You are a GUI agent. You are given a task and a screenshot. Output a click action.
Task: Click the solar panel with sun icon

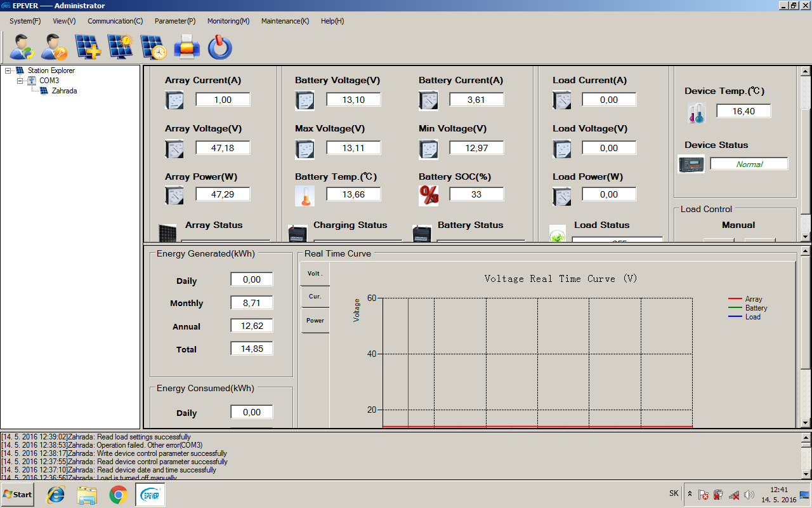coord(120,47)
